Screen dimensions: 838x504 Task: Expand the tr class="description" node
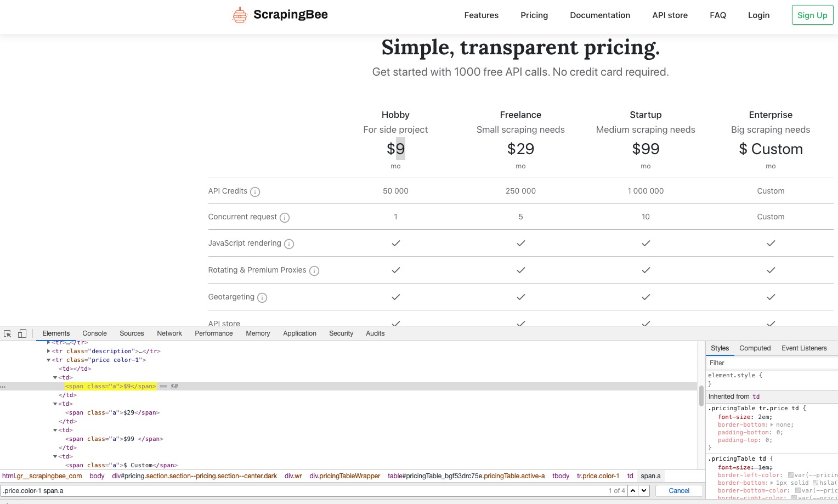click(x=49, y=351)
